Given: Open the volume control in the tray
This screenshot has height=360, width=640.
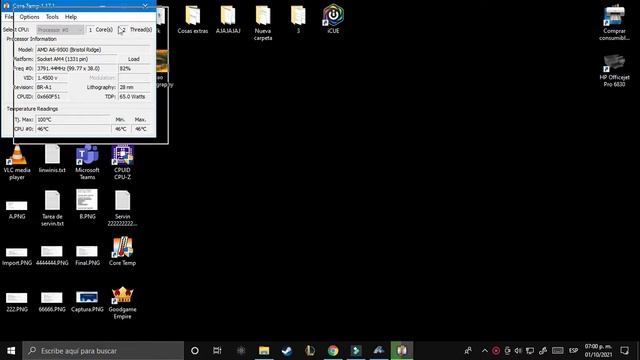Looking at the screenshot, I should click(518, 351).
